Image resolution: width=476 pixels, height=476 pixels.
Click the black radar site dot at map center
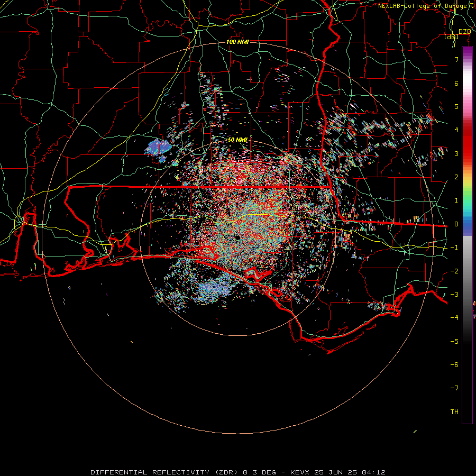point(237,237)
